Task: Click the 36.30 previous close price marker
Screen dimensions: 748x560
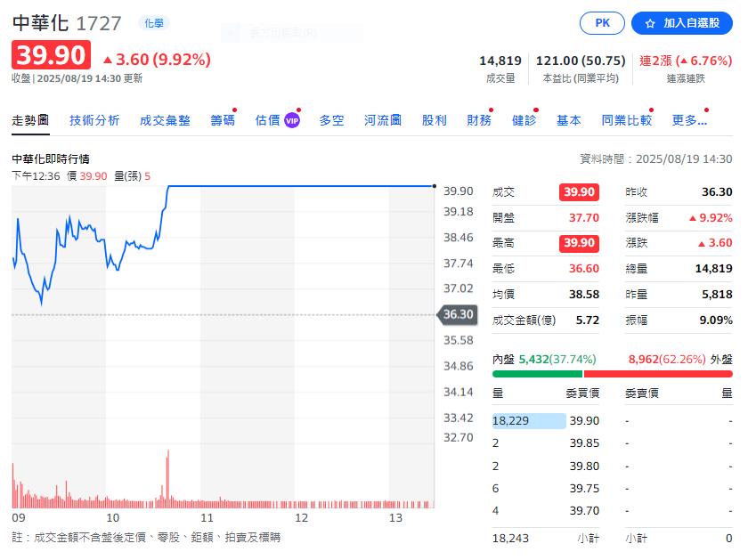Action: tap(458, 314)
